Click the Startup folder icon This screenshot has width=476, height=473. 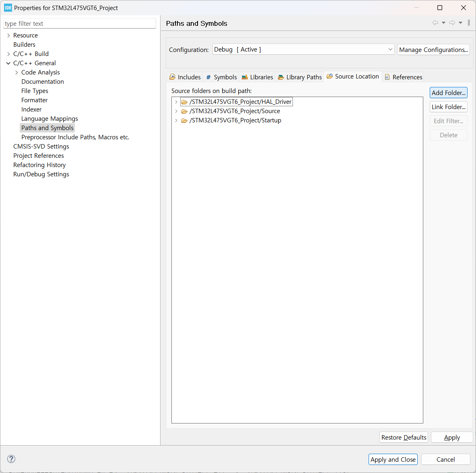[x=184, y=121]
